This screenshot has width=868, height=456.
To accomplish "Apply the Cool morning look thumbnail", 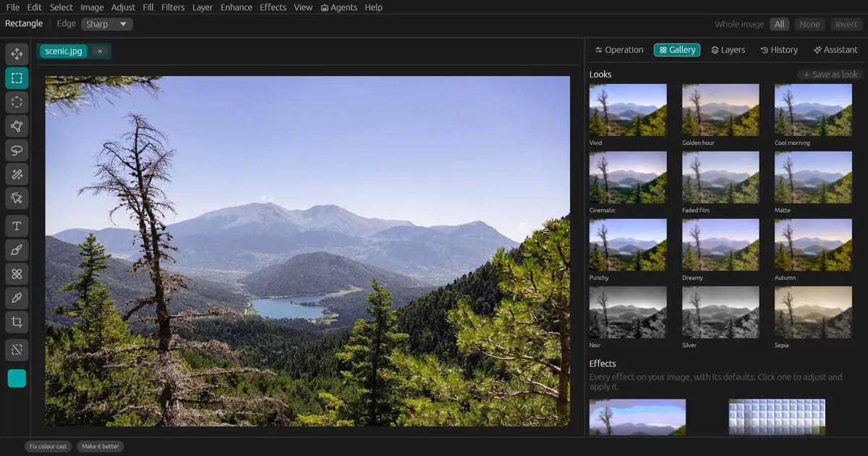I will click(x=813, y=110).
